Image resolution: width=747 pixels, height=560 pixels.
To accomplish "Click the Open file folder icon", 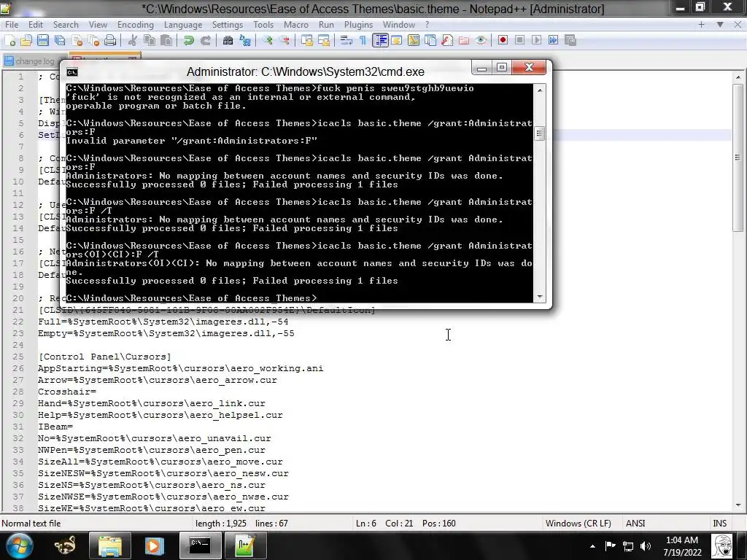I will (26, 41).
